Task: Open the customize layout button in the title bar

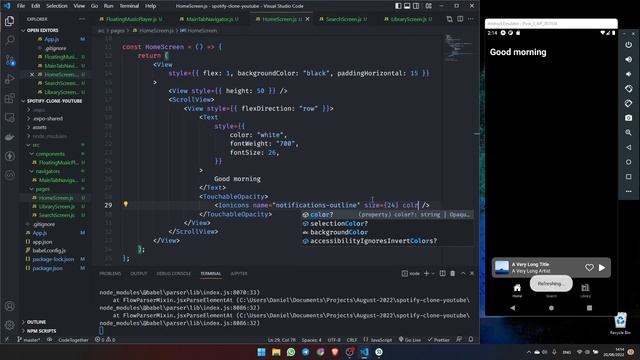Action: point(429,6)
